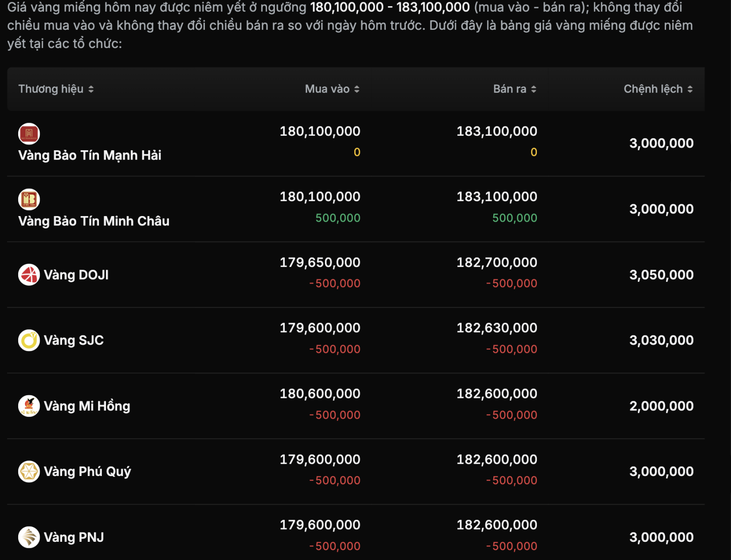Click the DOJI brand logo icon

click(29, 275)
